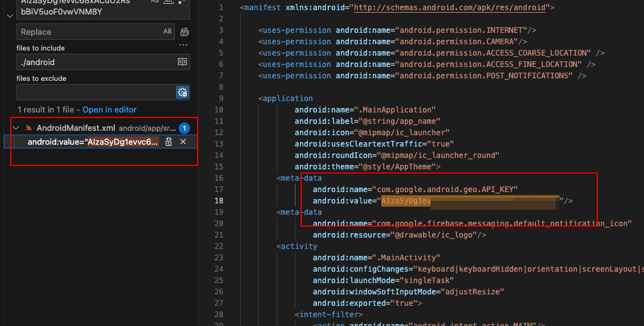The image size is (644, 326).
Task: Click android:configChanges attribute line
Action: pyautogui.click(x=479, y=269)
